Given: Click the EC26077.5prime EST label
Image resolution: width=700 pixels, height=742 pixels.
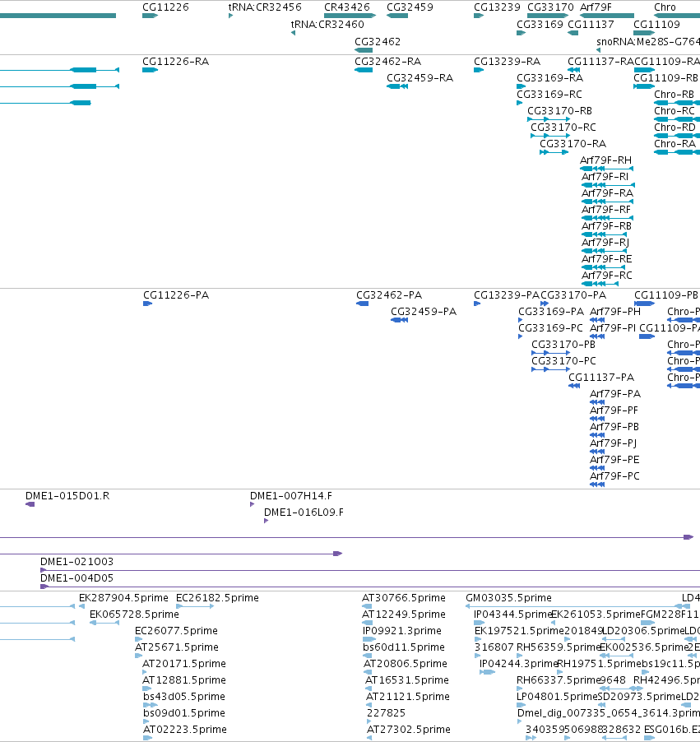Looking at the screenshot, I should click(176, 631).
